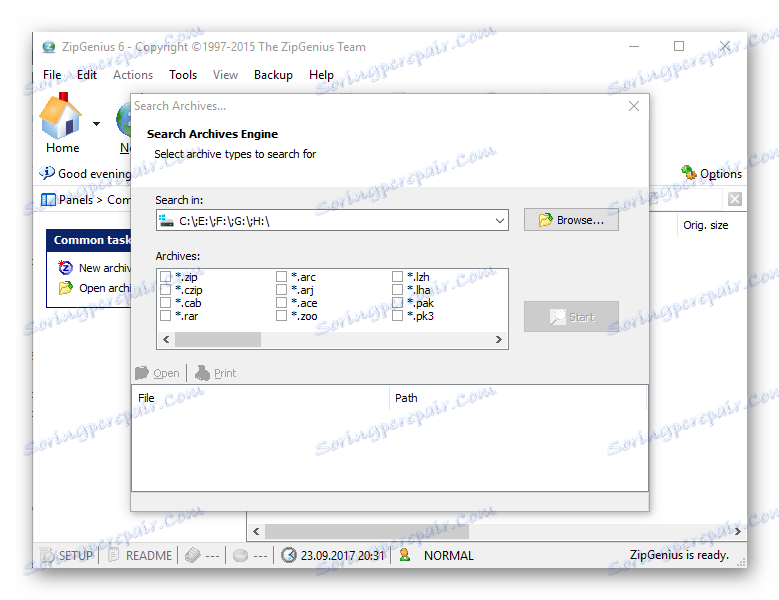Click the Open button above results

[x=157, y=373]
